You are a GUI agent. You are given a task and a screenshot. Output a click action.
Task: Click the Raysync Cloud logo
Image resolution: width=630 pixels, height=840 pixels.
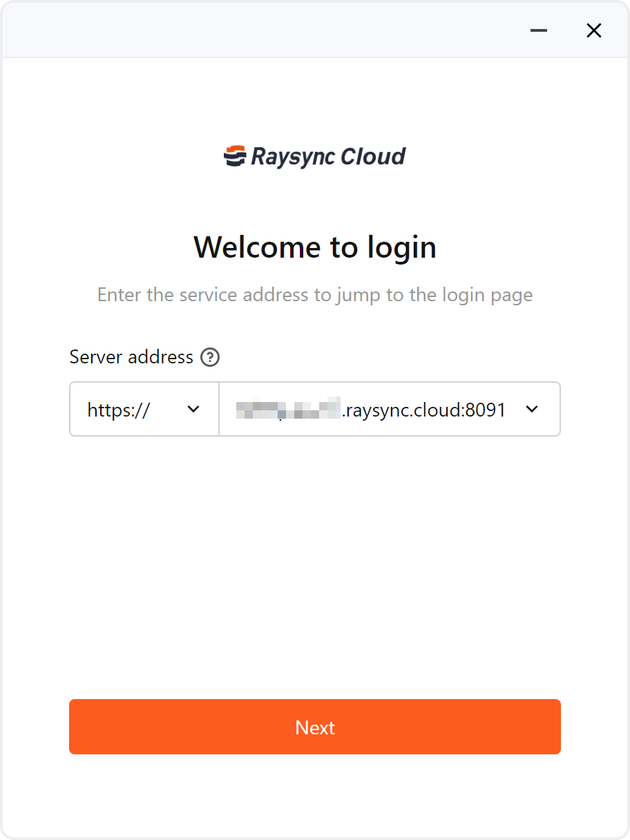[x=315, y=156]
